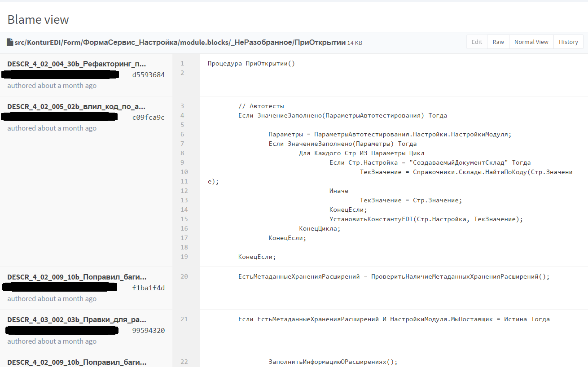Open the Raw file view
Screen dimensions: 588x367
click(498, 42)
